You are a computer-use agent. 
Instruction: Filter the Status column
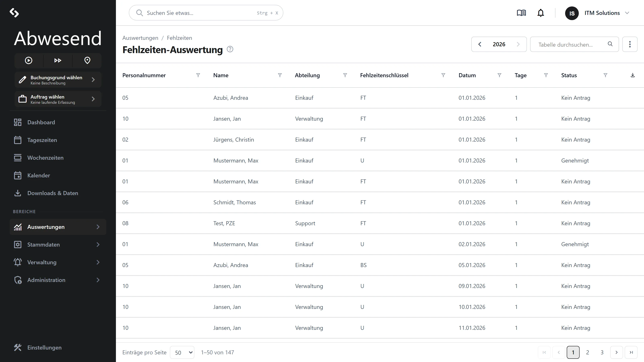(605, 75)
